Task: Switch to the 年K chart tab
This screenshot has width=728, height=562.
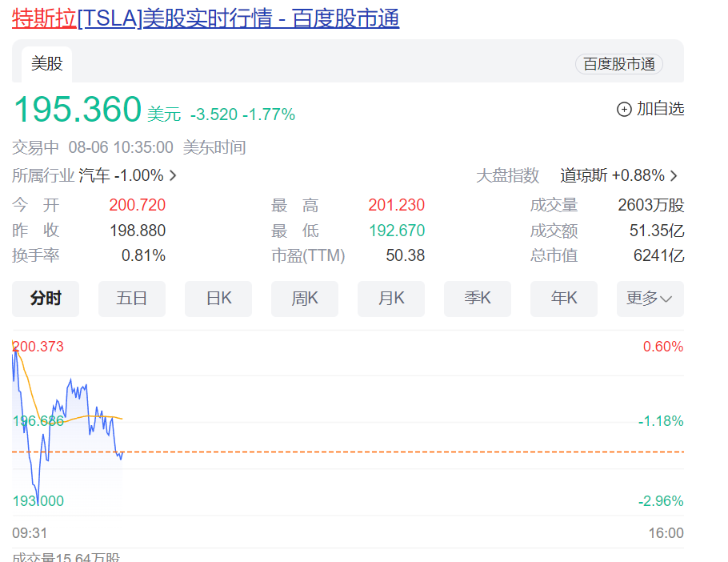Action: click(564, 299)
